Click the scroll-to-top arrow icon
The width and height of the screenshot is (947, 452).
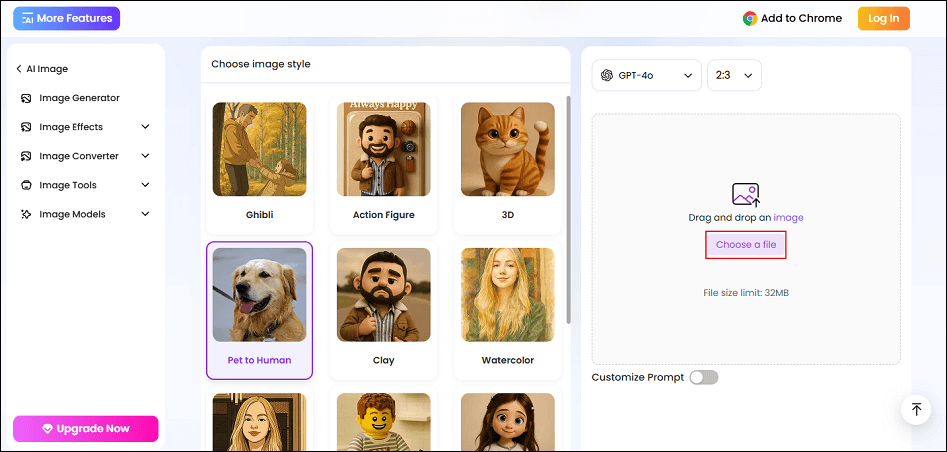point(915,409)
